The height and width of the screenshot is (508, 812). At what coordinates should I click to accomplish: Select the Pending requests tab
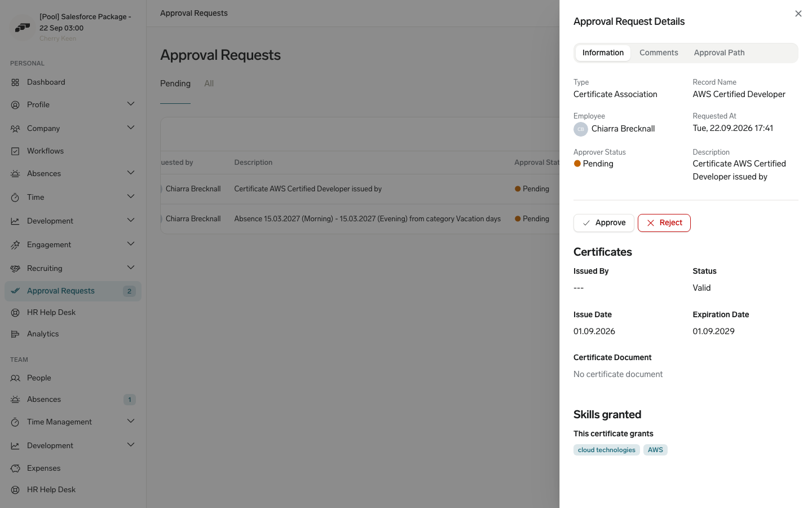point(175,84)
